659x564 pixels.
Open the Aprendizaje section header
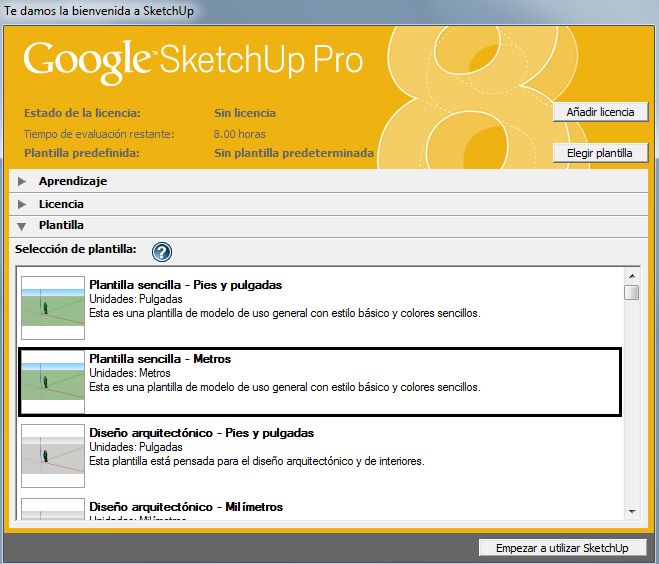click(329, 182)
